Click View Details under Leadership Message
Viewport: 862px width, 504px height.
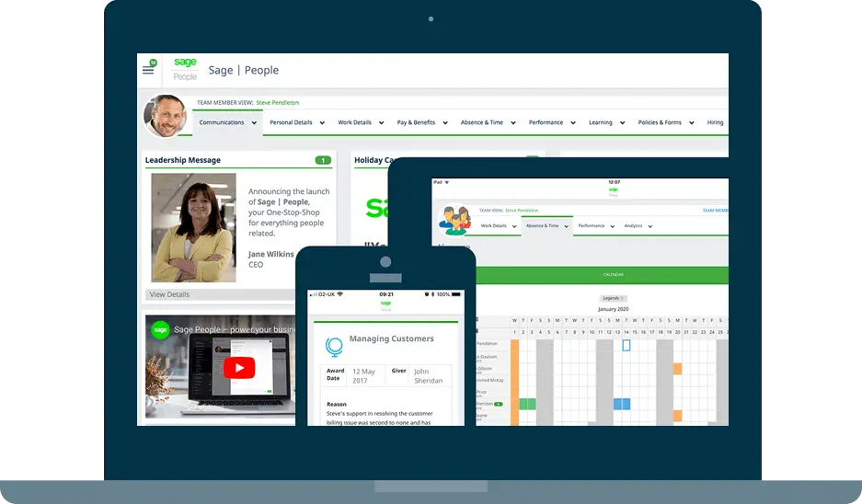(169, 294)
